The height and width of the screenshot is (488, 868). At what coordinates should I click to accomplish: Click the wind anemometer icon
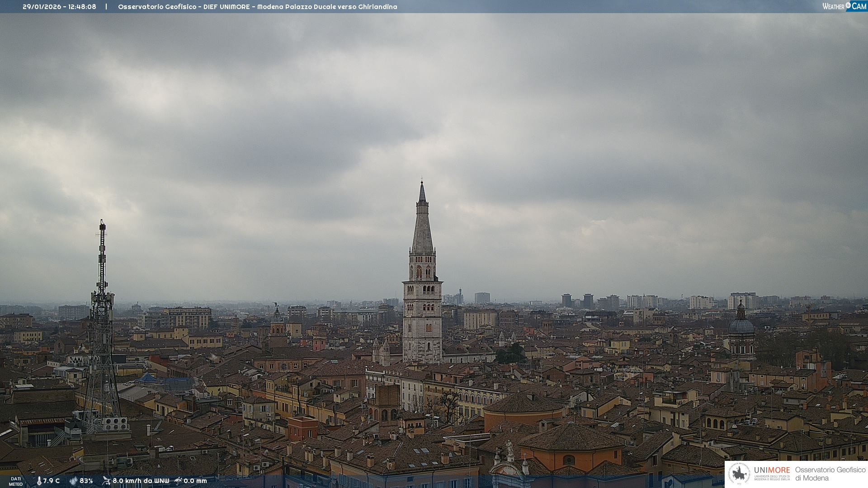coord(106,481)
